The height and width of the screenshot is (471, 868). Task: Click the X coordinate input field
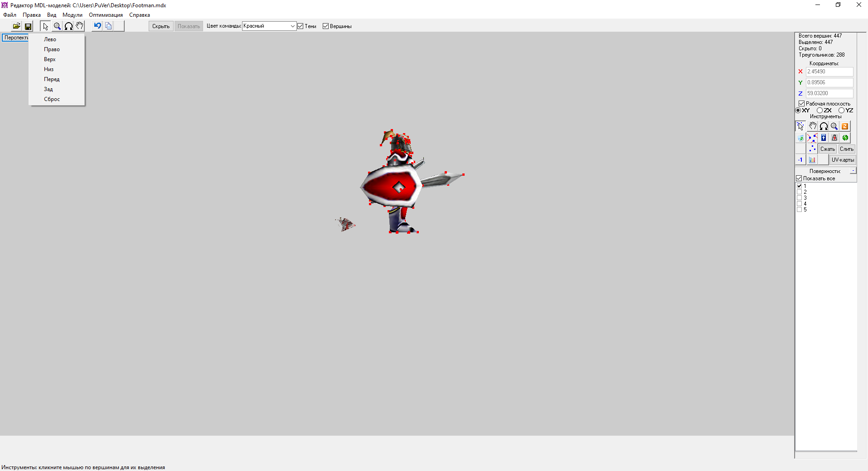(829, 72)
